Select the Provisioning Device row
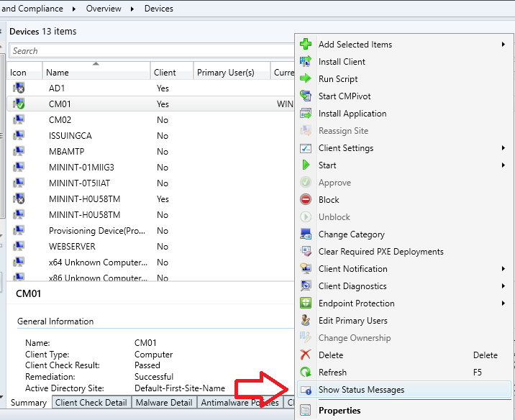This screenshot has height=420, width=515. [150, 231]
